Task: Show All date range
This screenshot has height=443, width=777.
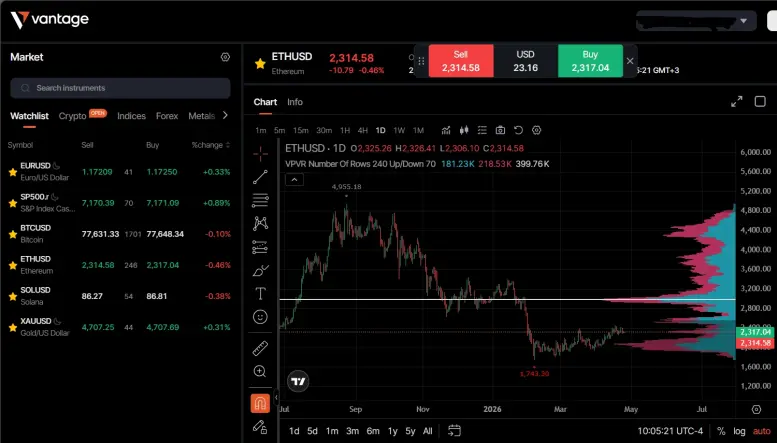Action: click(x=428, y=431)
